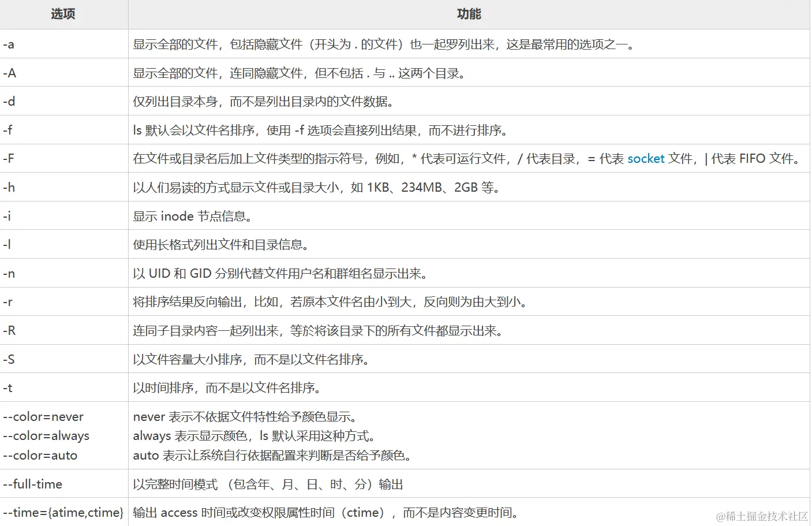Select the -l option cell

click(x=63, y=244)
